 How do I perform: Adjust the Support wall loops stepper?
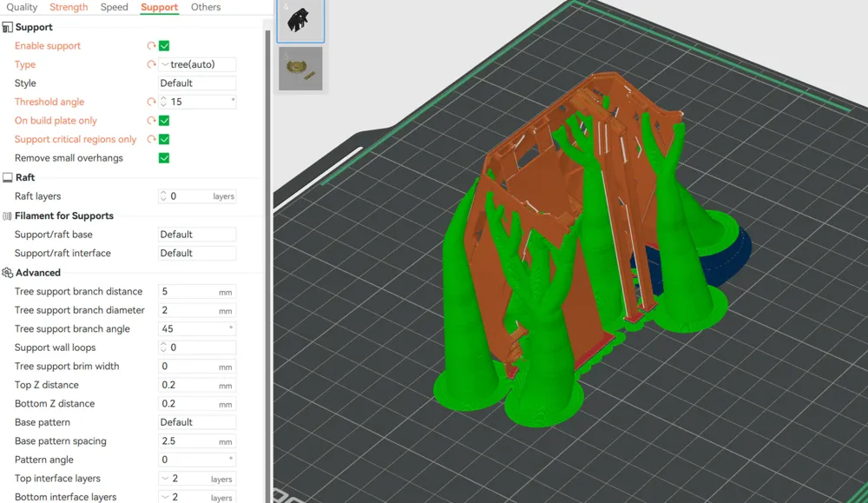coord(163,347)
